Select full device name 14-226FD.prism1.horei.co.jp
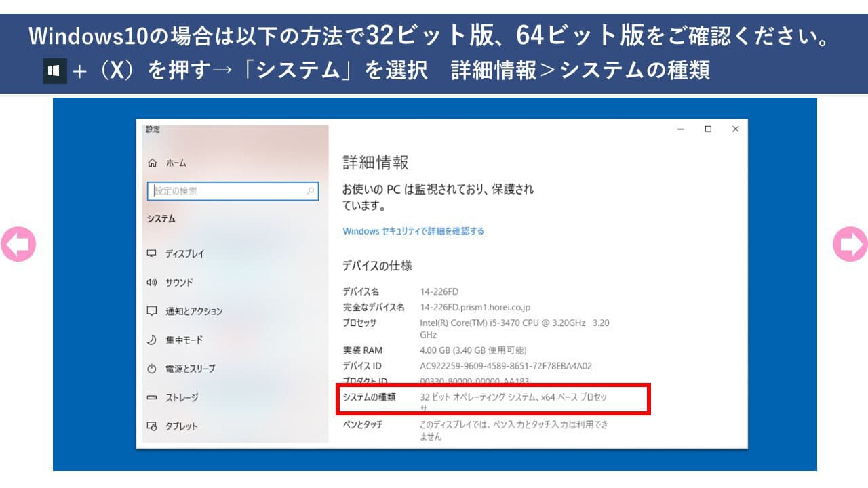This screenshot has height=488, width=868. pos(475,308)
